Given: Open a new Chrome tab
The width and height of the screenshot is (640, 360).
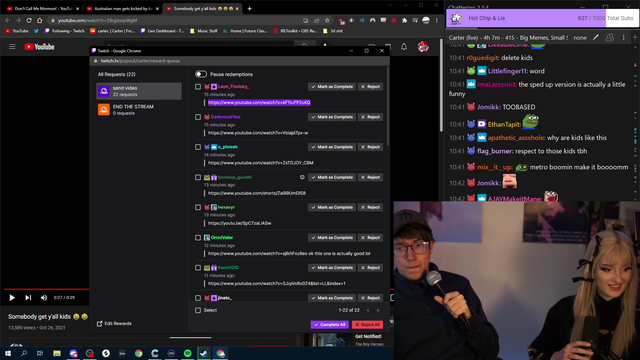Looking at the screenshot, I should 249,9.
